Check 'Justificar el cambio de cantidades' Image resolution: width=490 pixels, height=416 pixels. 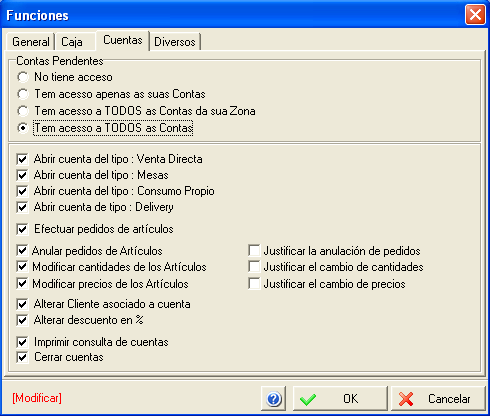click(x=254, y=267)
